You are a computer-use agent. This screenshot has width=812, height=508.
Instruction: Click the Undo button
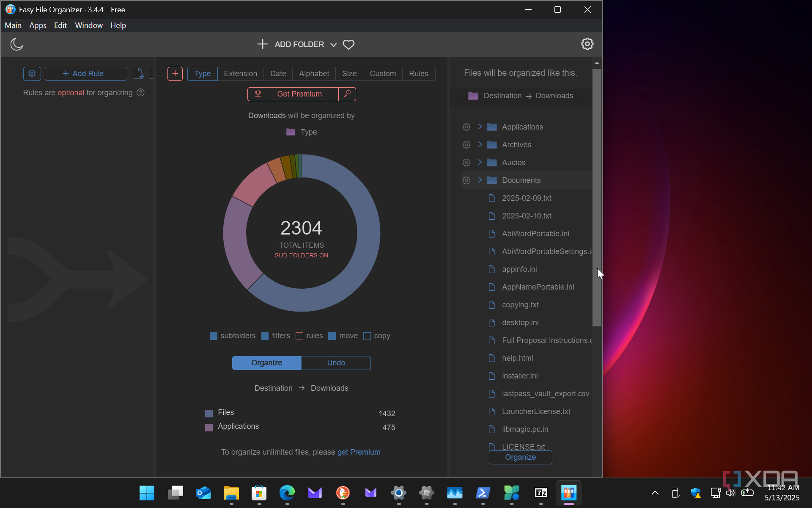[x=336, y=363]
